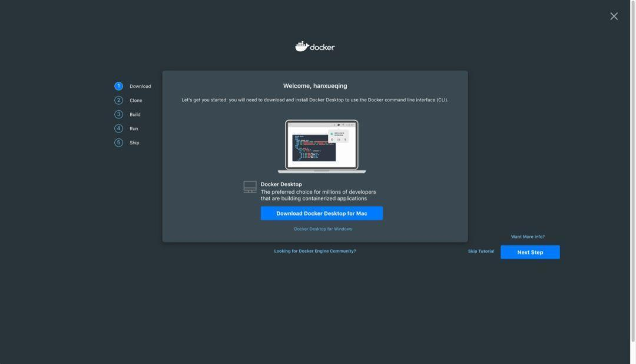Click the Skip Tutorial link
This screenshot has height=364, width=636.
click(x=481, y=251)
